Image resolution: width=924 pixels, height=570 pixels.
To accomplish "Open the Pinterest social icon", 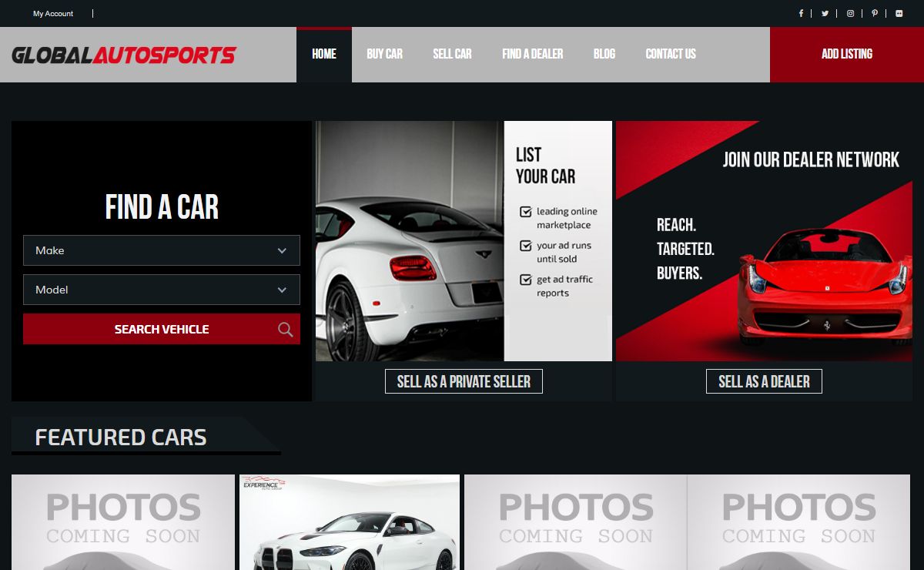I will [875, 13].
